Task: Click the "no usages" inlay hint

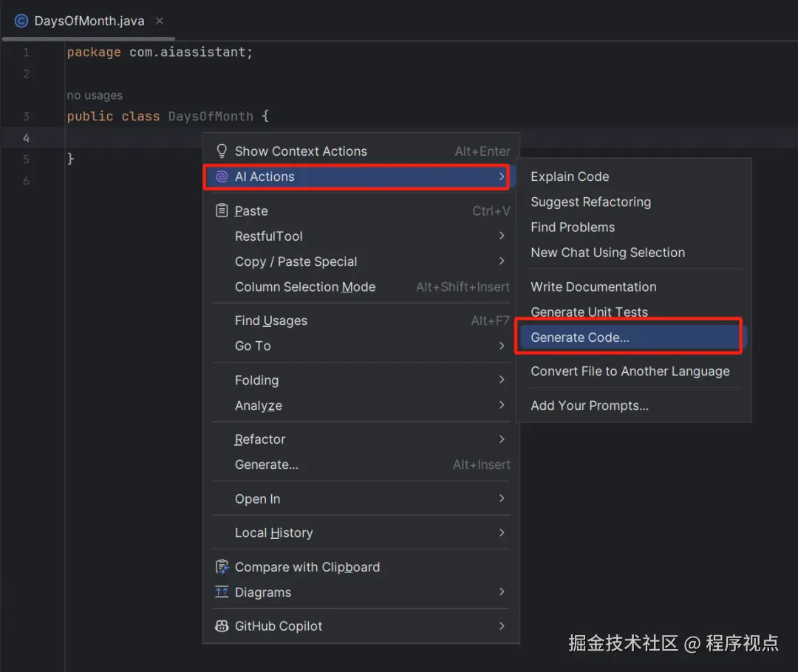Action: coord(95,96)
